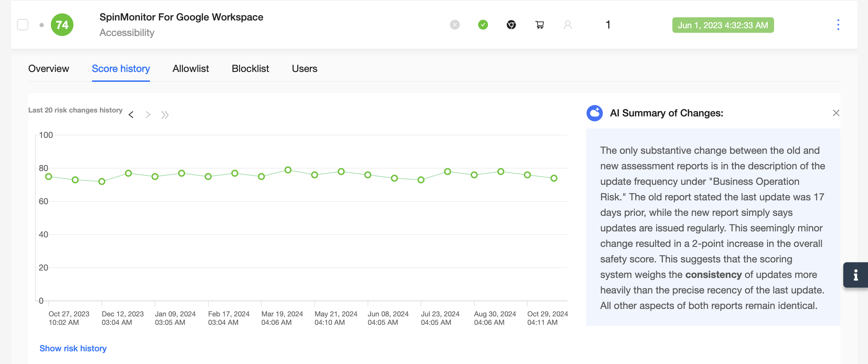Screen dimensions: 868x364
Task: Click the green checkmark status icon
Action: point(483,25)
